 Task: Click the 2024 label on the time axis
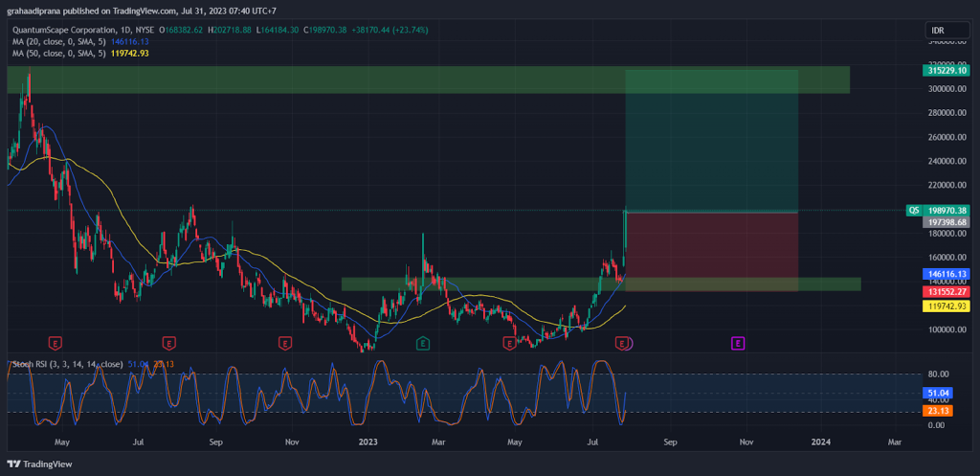[x=820, y=442]
